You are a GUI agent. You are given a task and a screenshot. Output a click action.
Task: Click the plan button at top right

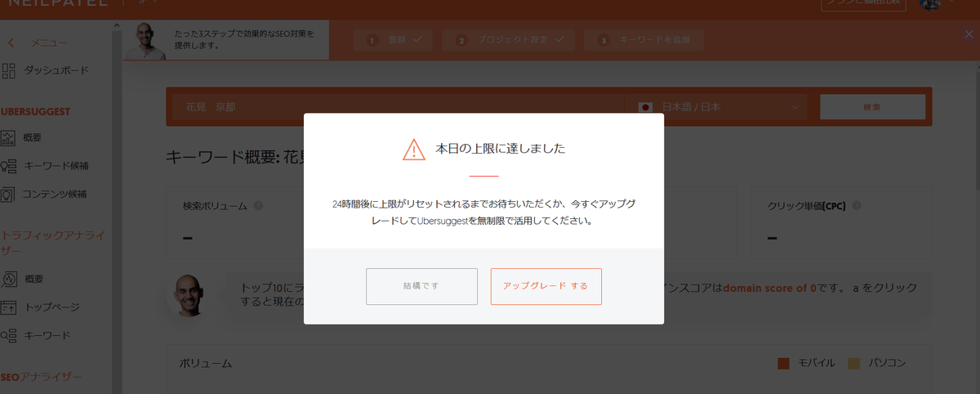click(x=864, y=4)
